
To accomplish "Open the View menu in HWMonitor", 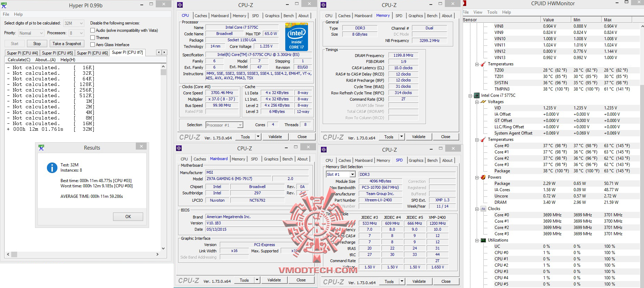I will 478,12.
